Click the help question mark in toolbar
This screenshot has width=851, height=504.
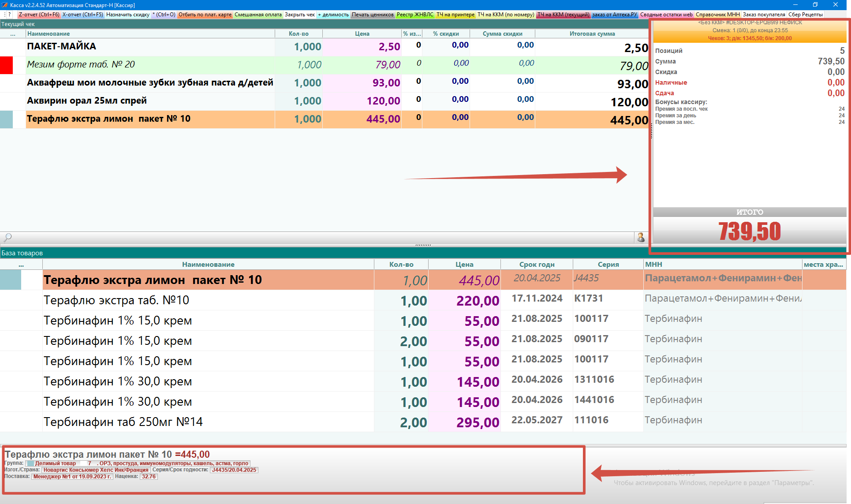tap(9, 15)
